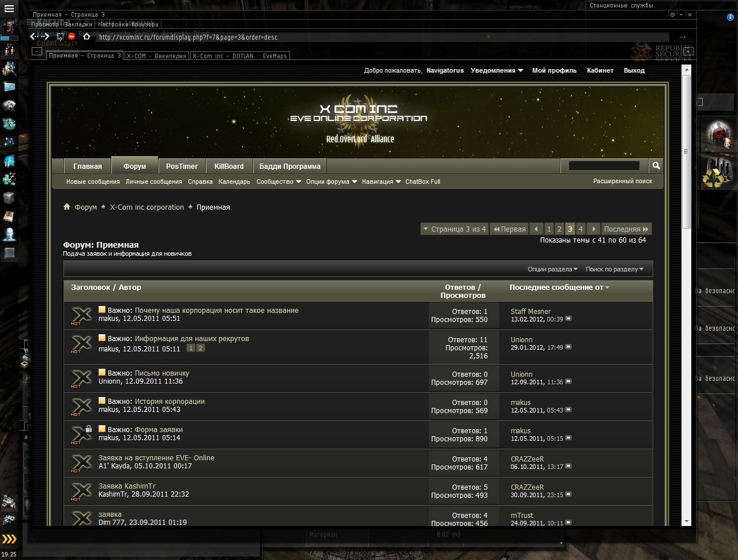Open the Aura face help icon
738x560 pixels.
click(9, 234)
